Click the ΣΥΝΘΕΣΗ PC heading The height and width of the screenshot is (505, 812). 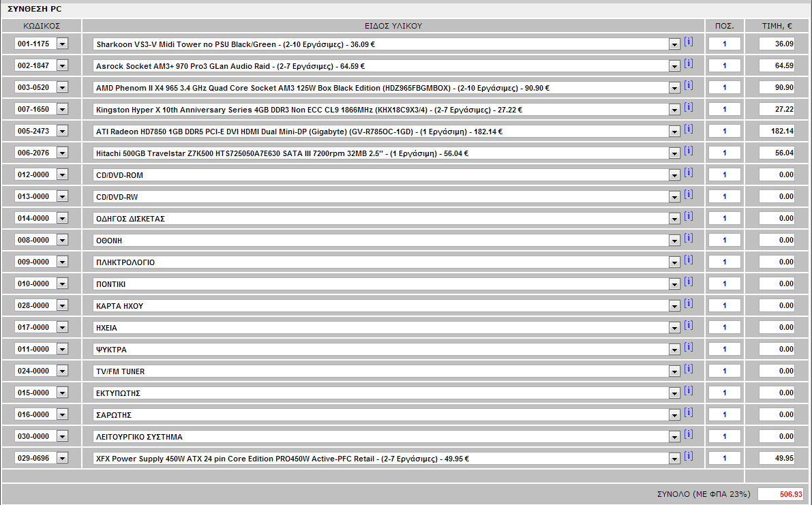35,9
